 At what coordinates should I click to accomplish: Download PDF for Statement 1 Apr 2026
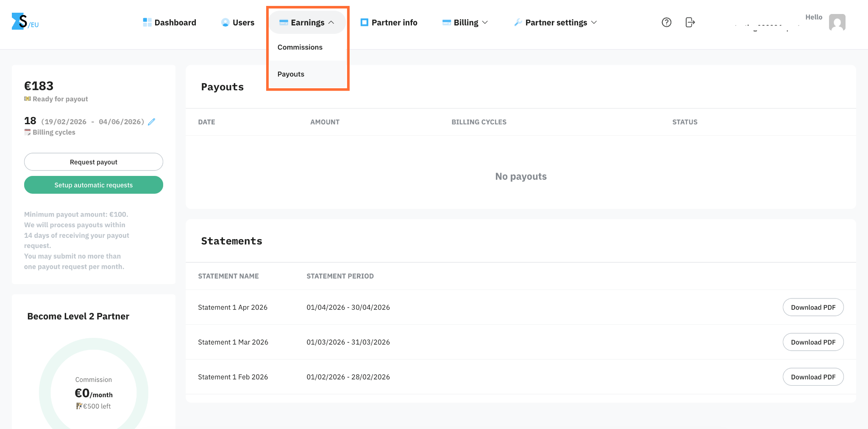(x=813, y=307)
